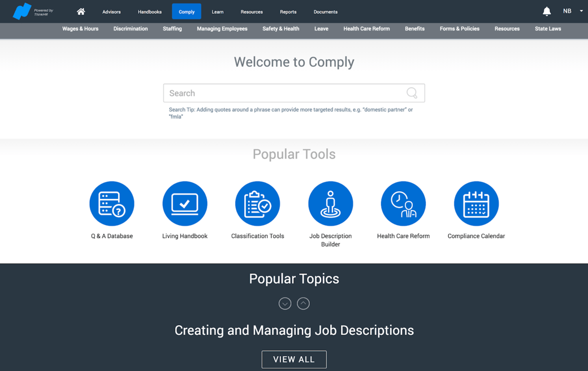The height and width of the screenshot is (371, 588).
Task: Open Safety & Health section
Action: click(281, 28)
